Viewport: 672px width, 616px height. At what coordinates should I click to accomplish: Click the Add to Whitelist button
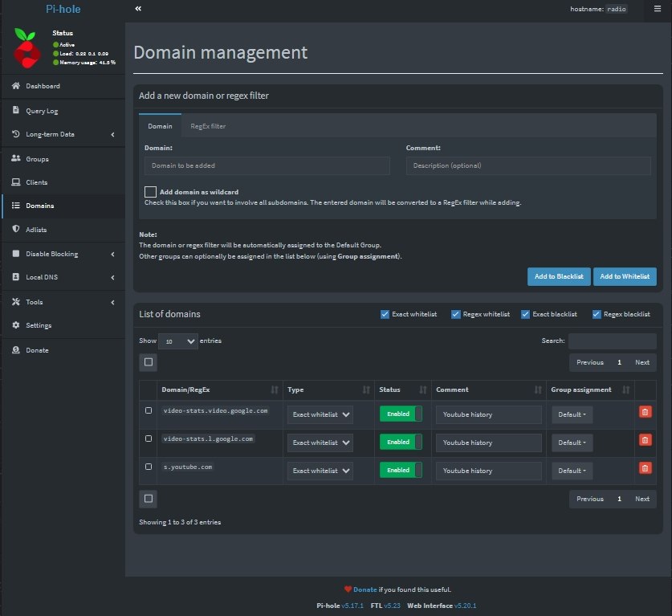pyautogui.click(x=625, y=276)
